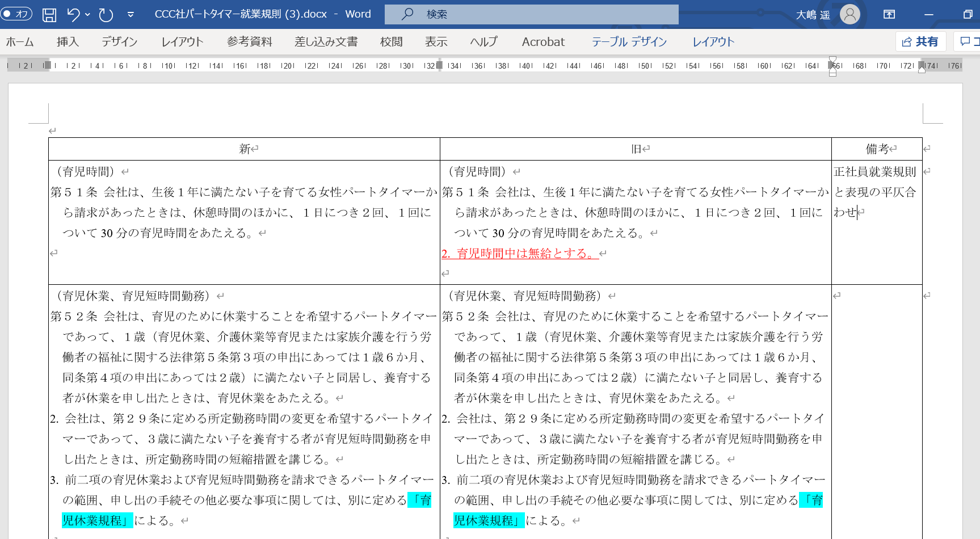This screenshot has width=980, height=539.
Task: Expand the undo history dropdown arrow
Action: pos(87,15)
